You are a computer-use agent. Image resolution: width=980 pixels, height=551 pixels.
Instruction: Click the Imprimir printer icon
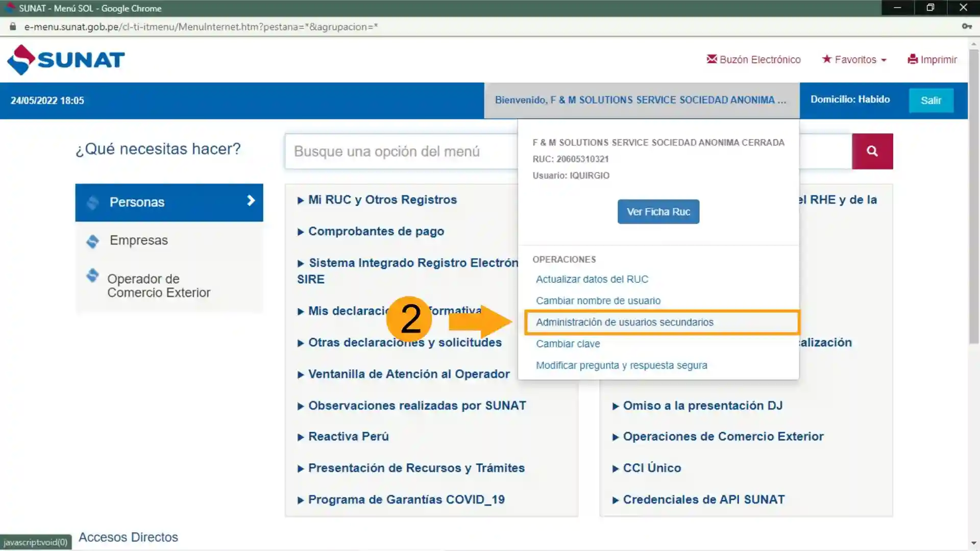(x=913, y=59)
